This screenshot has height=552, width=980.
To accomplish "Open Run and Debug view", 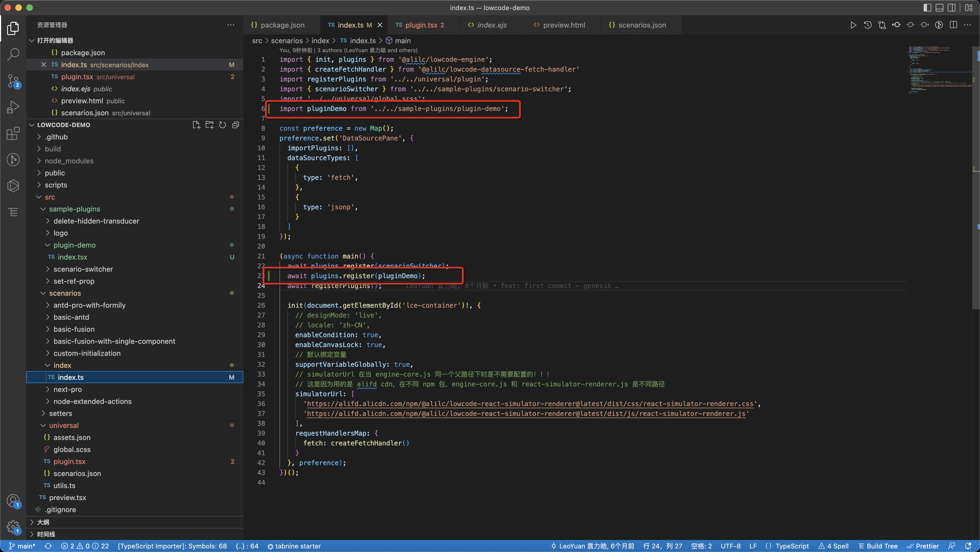I will [x=13, y=107].
